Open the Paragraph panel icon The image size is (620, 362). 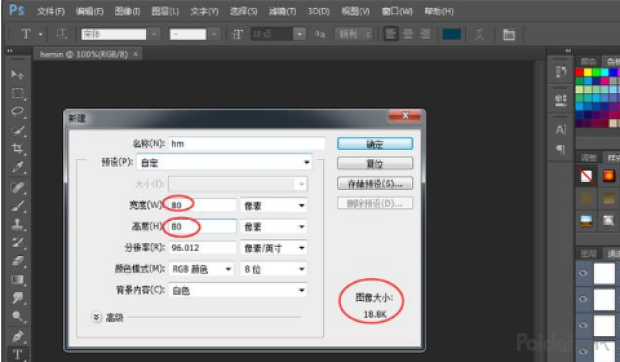coord(560,149)
